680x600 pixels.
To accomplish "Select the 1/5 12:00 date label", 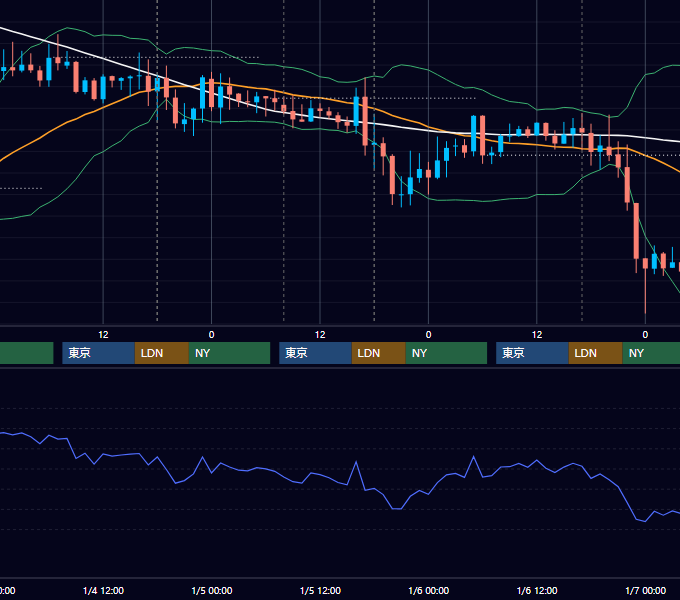I will [x=320, y=590].
